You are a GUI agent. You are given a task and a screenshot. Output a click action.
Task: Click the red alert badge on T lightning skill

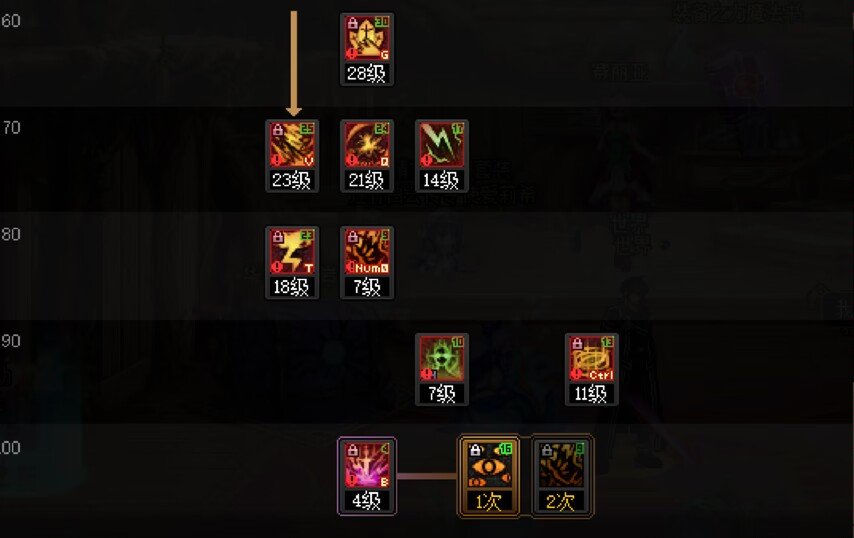coord(277,267)
